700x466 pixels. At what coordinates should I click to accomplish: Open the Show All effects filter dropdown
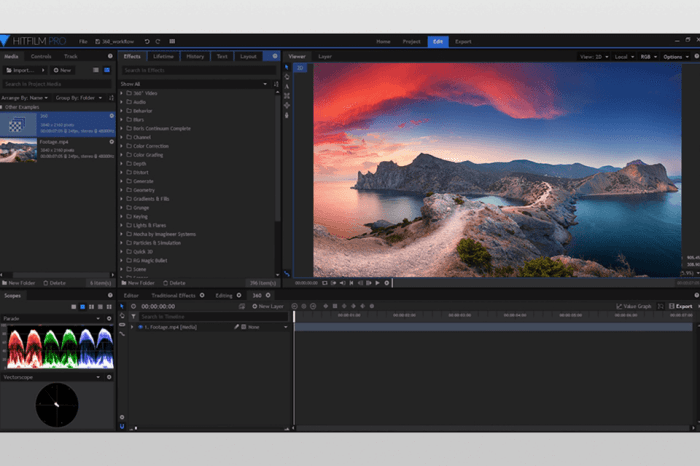pos(194,84)
